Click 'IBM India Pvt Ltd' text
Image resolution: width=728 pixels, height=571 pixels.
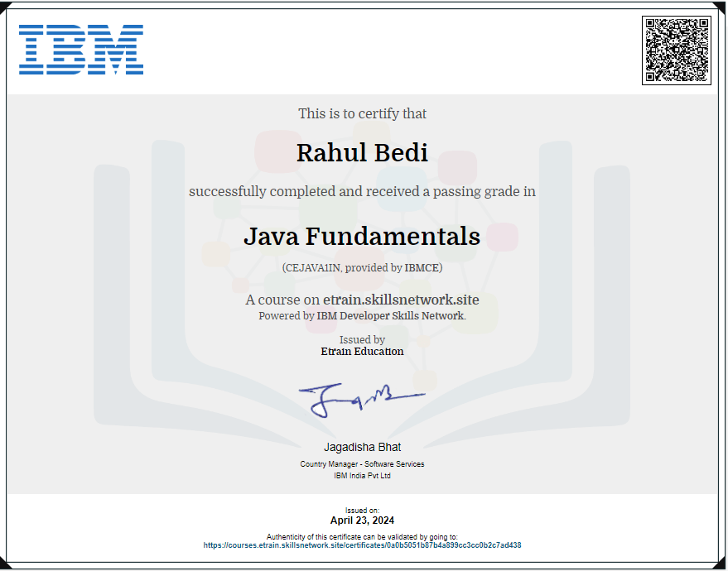(x=362, y=476)
